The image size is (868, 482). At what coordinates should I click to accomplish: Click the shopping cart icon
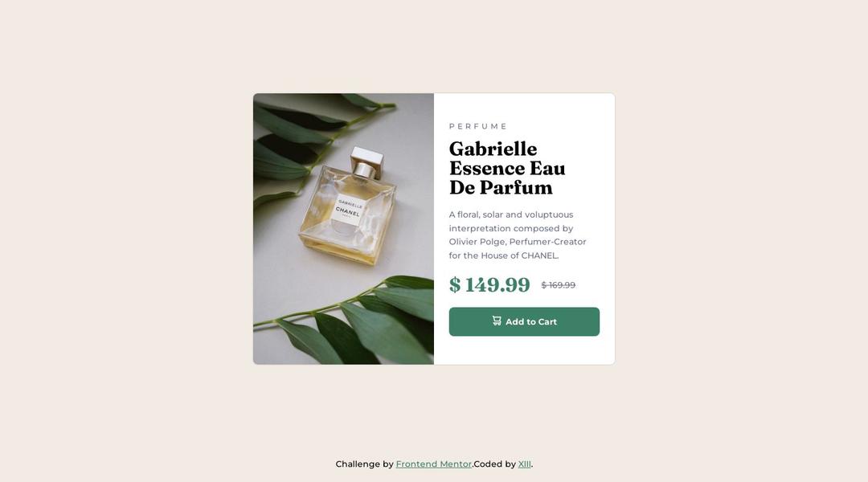[x=497, y=321]
